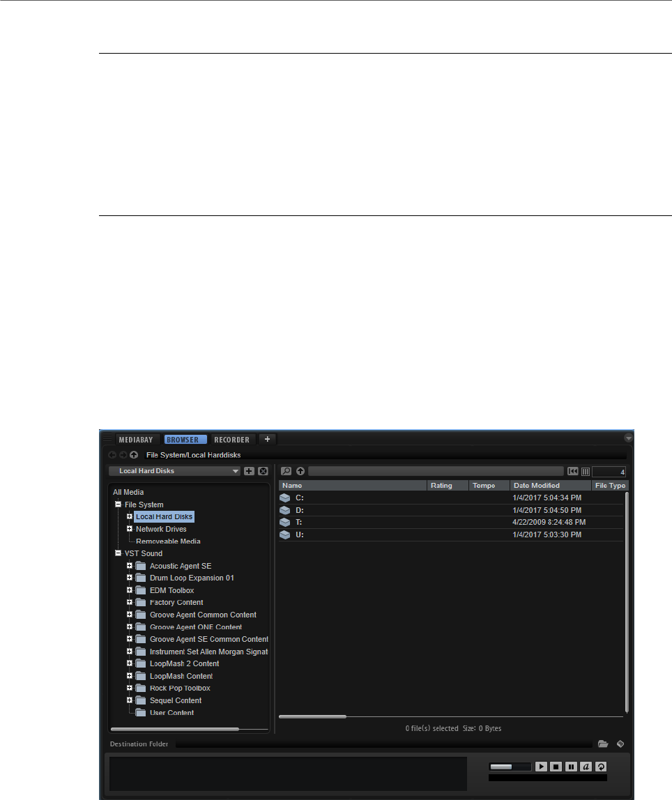Click the reset results filter icon

click(573, 471)
